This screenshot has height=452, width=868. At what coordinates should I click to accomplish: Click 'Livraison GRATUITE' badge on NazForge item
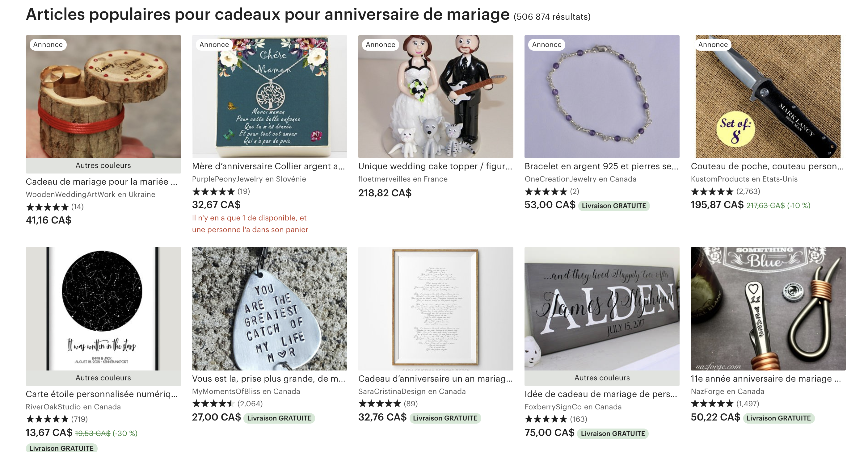(778, 418)
